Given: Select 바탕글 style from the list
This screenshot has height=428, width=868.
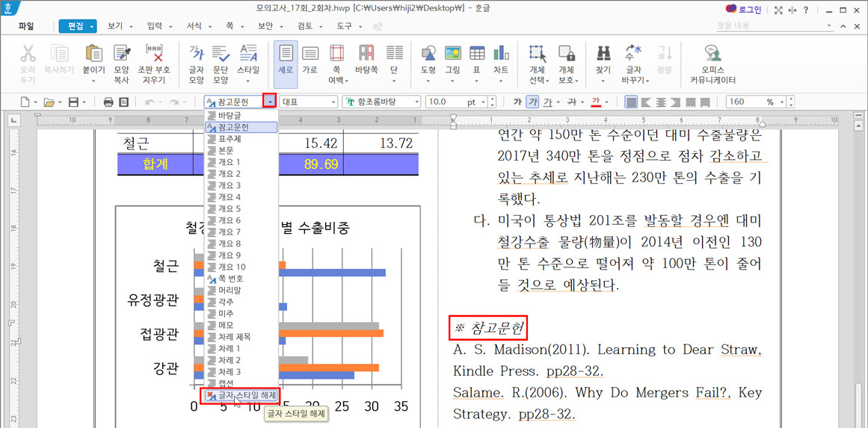Looking at the screenshot, I should 240,116.
